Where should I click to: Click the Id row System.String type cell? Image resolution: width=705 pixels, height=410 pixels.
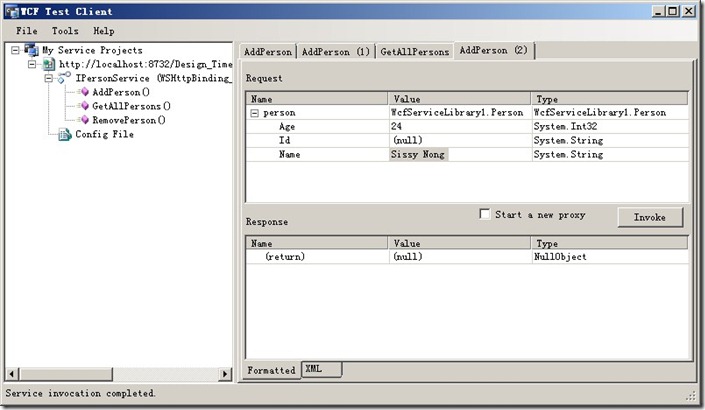coord(610,140)
